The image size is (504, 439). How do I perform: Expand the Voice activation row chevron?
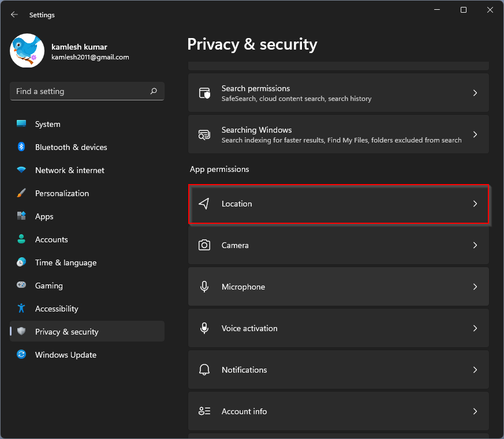point(475,328)
